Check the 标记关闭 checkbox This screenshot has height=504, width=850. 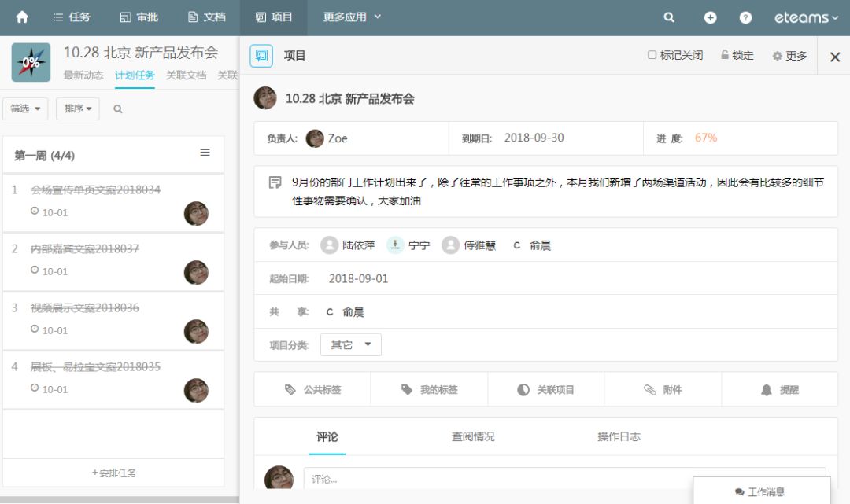tap(652, 55)
